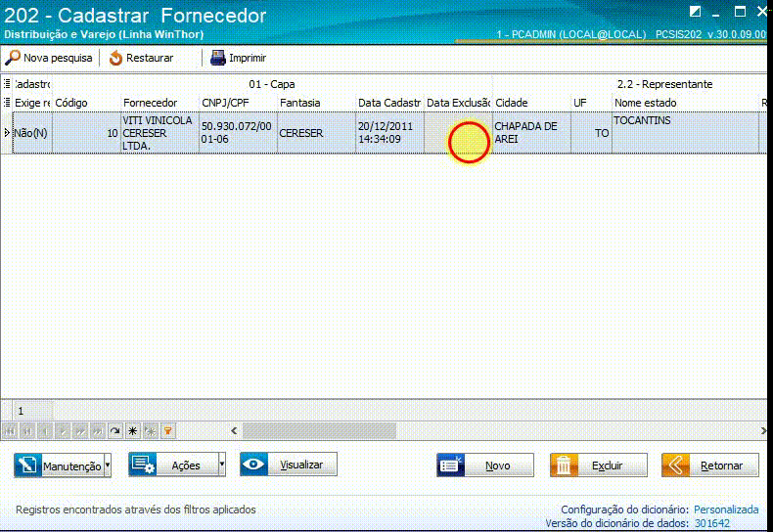The width and height of the screenshot is (773, 532).
Task: Open the band header grid menu icon
Action: [x=7, y=84]
